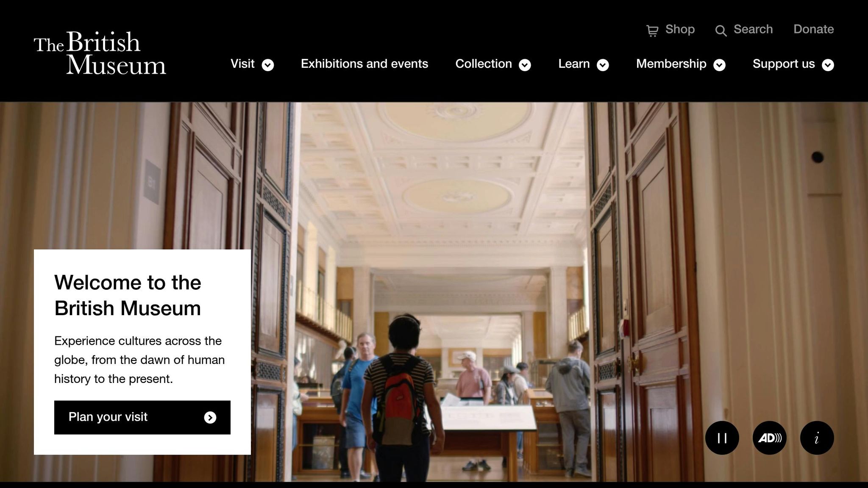
Task: Open Exhibitions and events menu item
Action: (364, 64)
